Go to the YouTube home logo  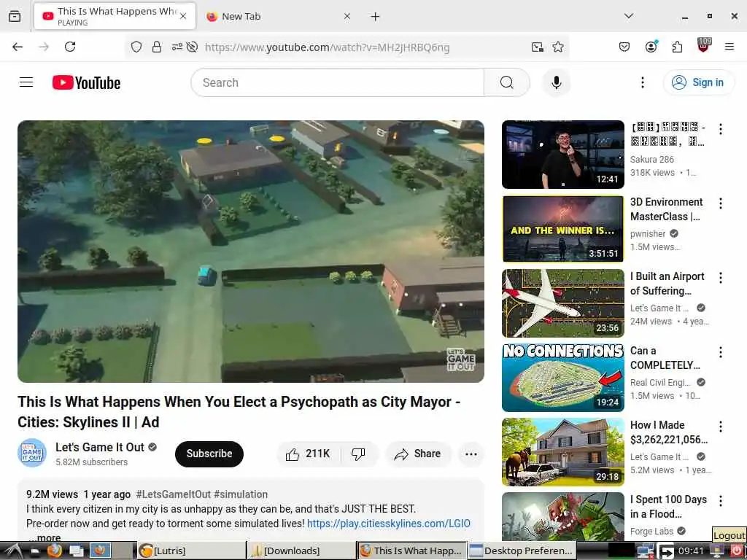pyautogui.click(x=86, y=82)
